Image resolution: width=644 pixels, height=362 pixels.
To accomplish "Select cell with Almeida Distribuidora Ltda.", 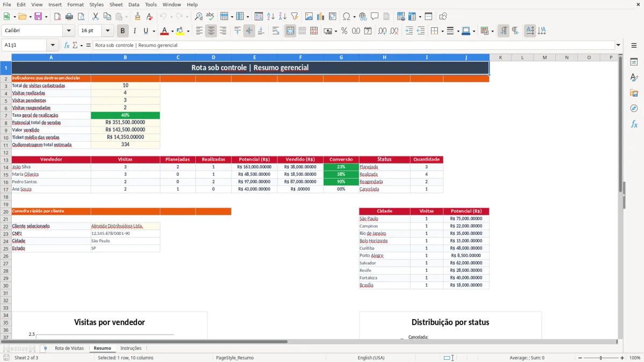I will point(125,226).
